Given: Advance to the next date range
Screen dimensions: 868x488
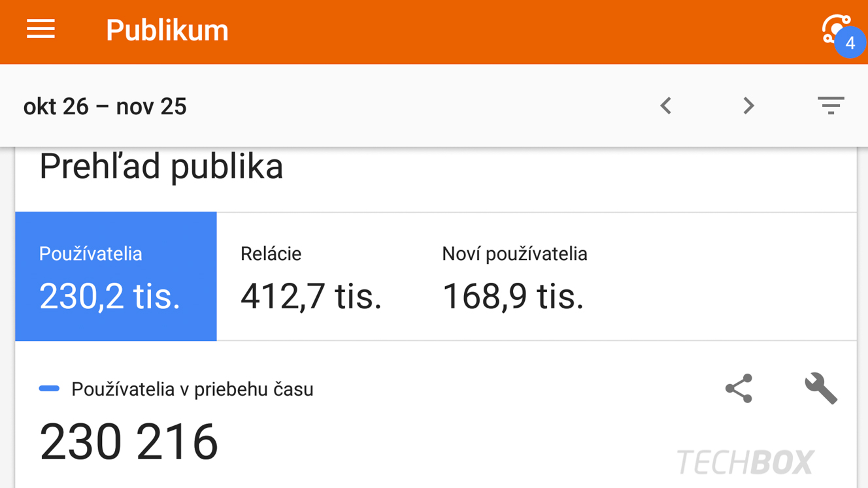Looking at the screenshot, I should 748,106.
